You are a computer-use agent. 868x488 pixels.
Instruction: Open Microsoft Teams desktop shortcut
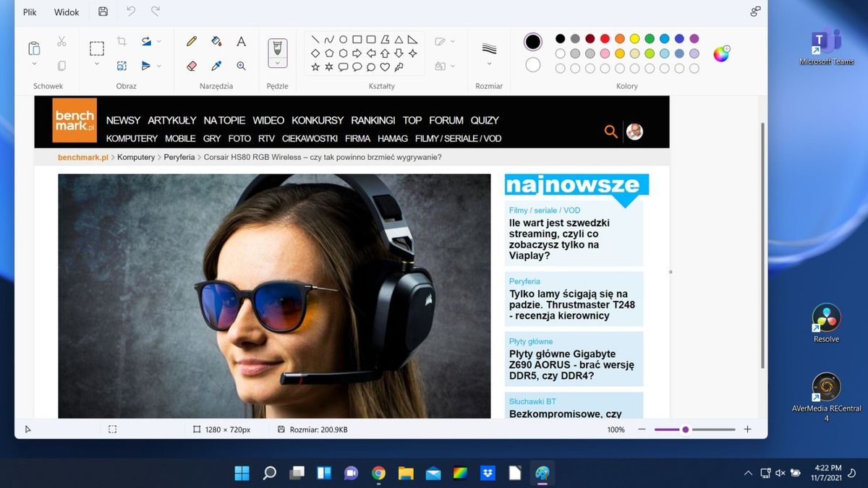pos(826,46)
